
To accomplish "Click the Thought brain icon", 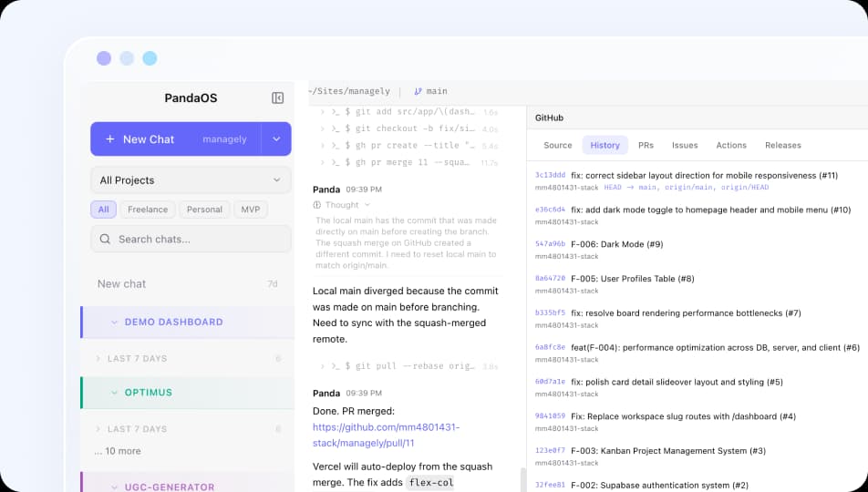I will [x=317, y=205].
